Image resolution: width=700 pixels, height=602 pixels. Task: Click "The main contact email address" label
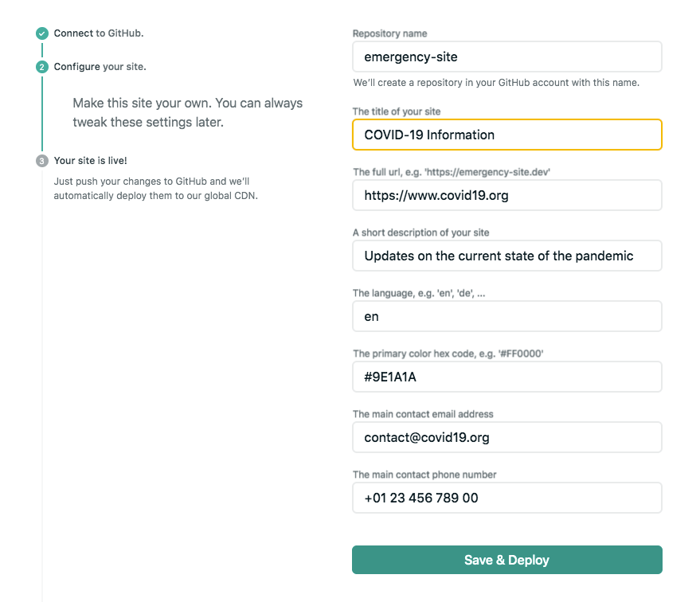pyautogui.click(x=423, y=414)
